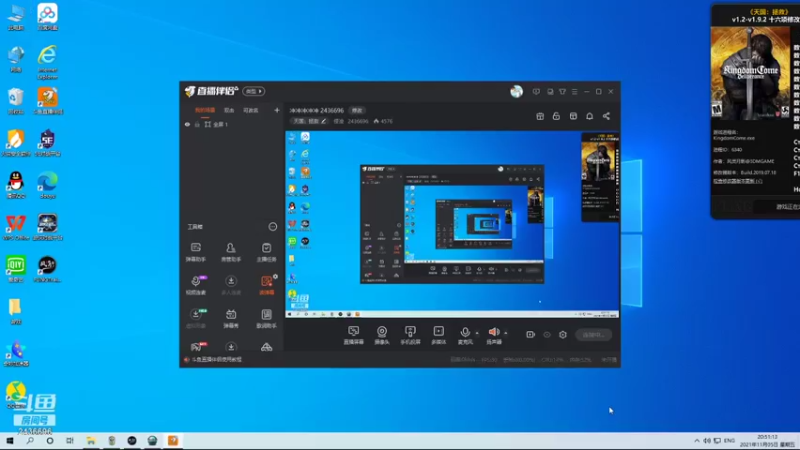The width and height of the screenshot is (800, 450).
Task: Open the skin shirt icon in title bar
Action: pyautogui.click(x=562, y=92)
